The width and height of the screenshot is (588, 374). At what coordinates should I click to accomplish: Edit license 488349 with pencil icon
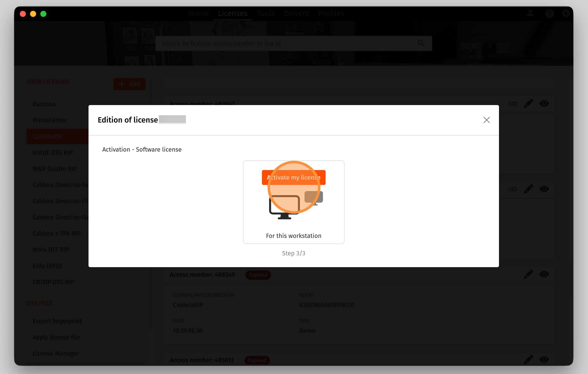[x=528, y=274]
